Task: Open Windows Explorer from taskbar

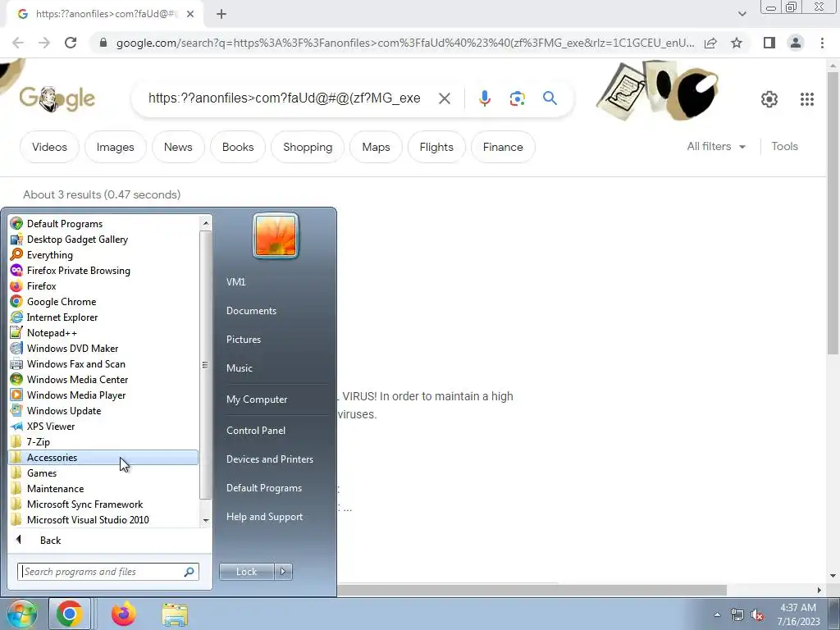Action: click(176, 614)
